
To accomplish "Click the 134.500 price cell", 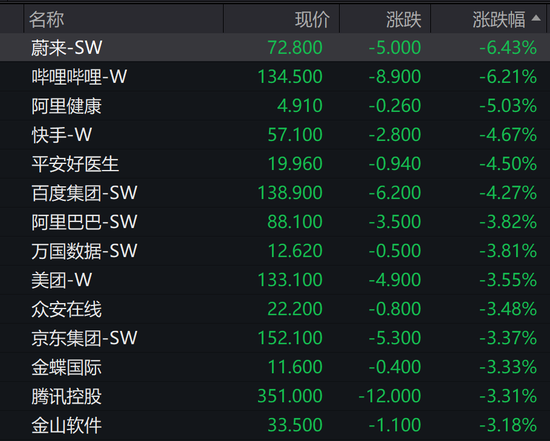I will click(290, 76).
